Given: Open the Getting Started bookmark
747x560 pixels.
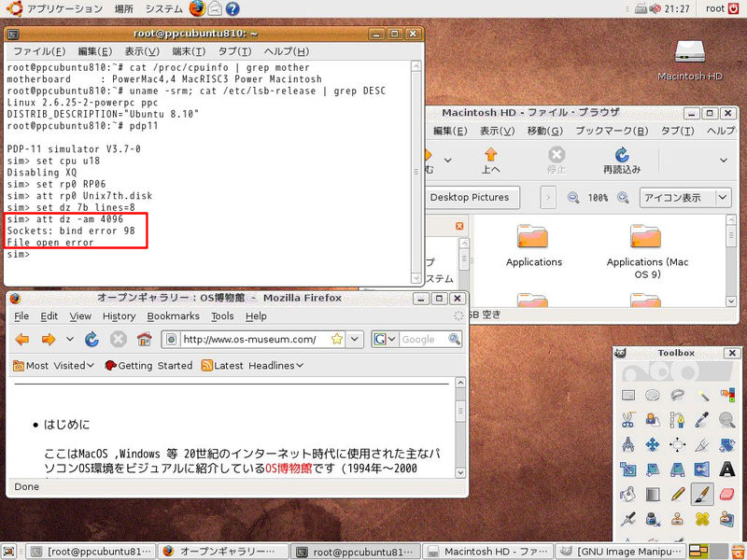Looking at the screenshot, I should coord(148,366).
